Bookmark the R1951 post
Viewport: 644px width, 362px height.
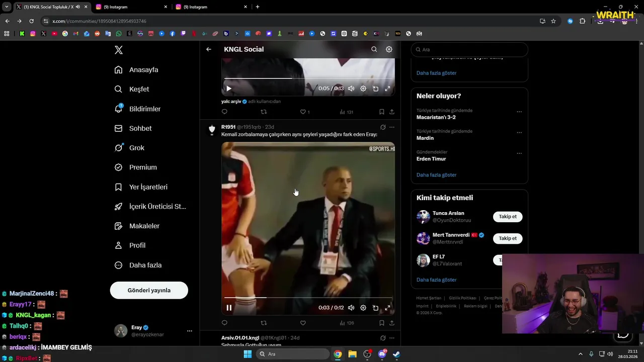point(381,323)
